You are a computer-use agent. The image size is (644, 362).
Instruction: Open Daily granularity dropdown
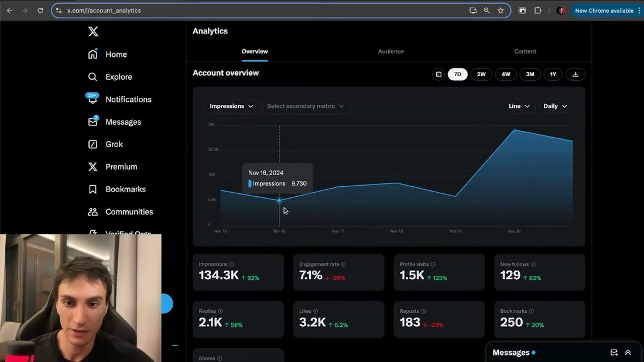coord(555,106)
